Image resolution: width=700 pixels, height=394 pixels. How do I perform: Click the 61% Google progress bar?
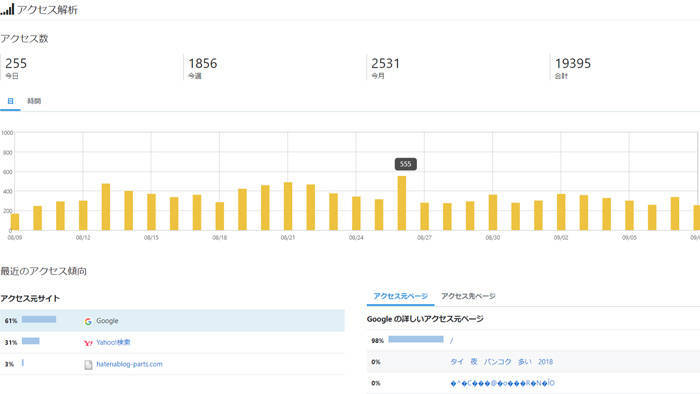39,319
